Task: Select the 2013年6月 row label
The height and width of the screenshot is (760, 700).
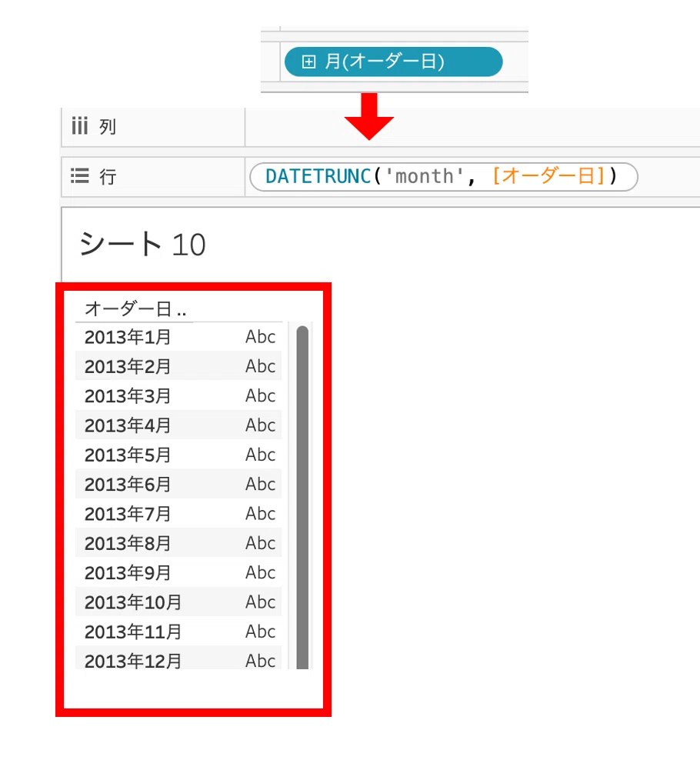Action: (128, 484)
